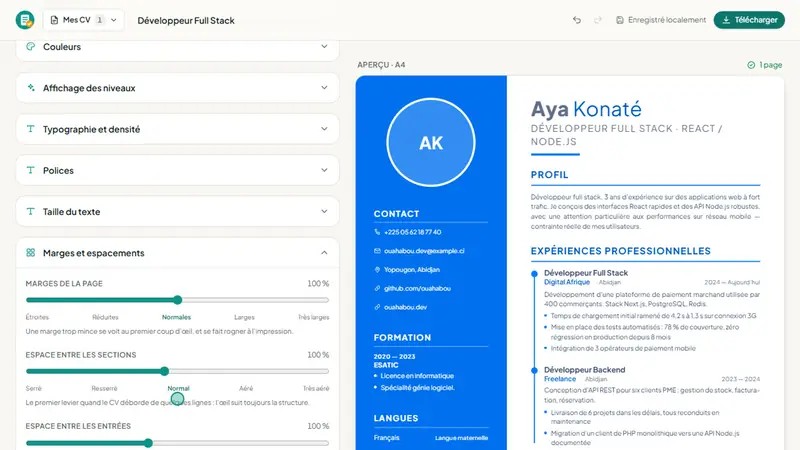Click the FORMATION heading in the sidebar
This screenshot has width=800, height=450.
(402, 338)
